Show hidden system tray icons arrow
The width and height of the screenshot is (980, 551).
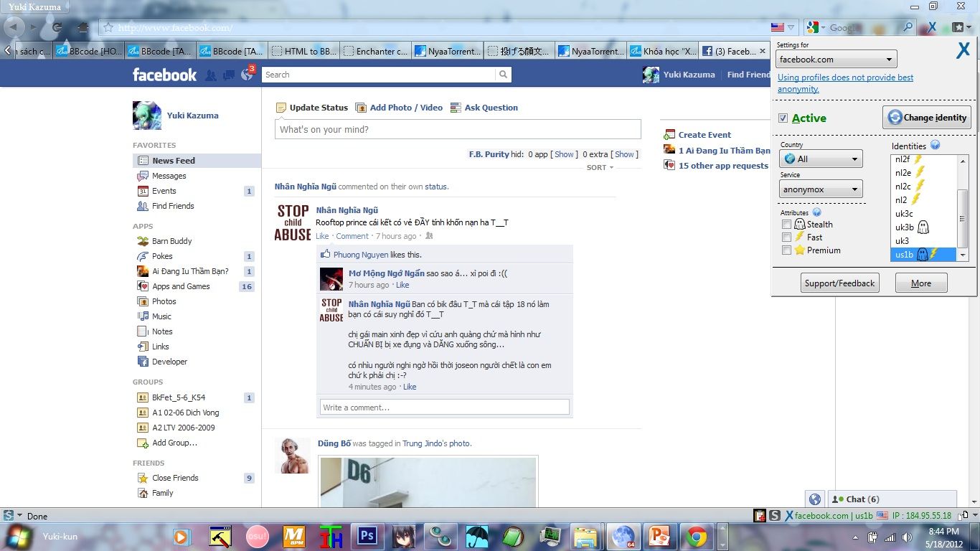point(854,537)
